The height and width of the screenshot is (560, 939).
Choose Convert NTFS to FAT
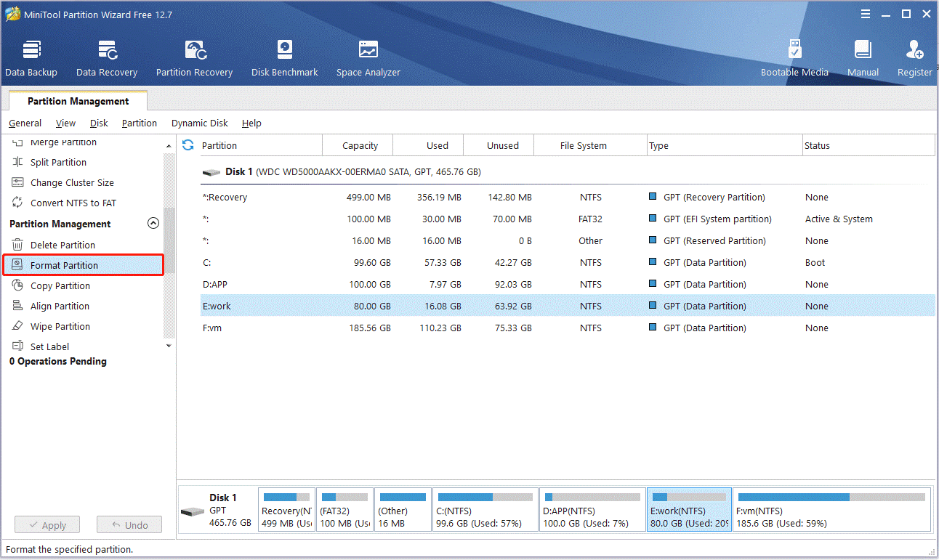pos(73,203)
